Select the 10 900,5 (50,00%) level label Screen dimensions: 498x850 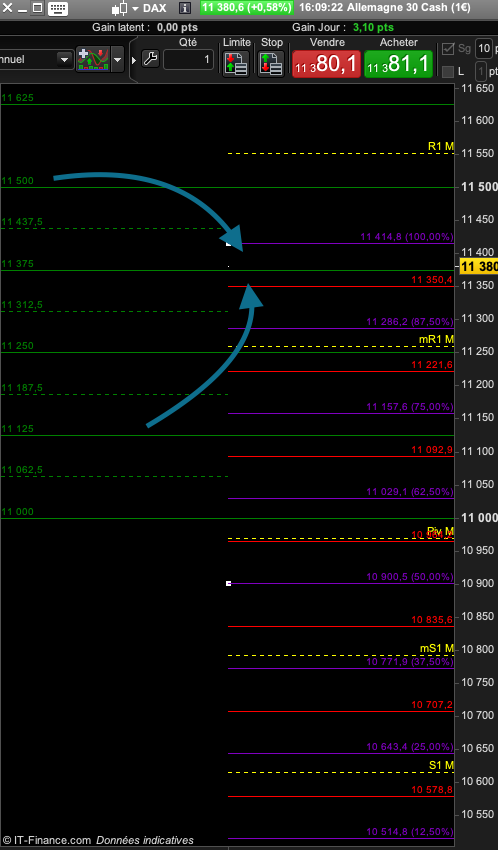point(410,577)
